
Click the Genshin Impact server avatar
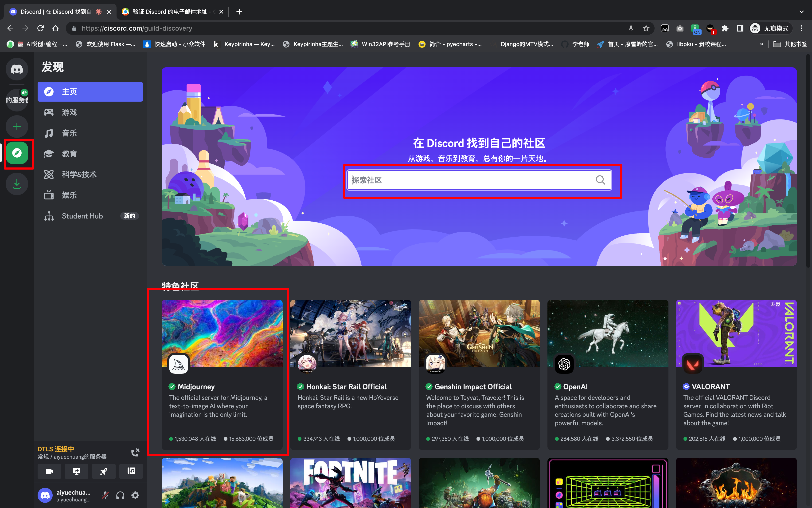(436, 364)
